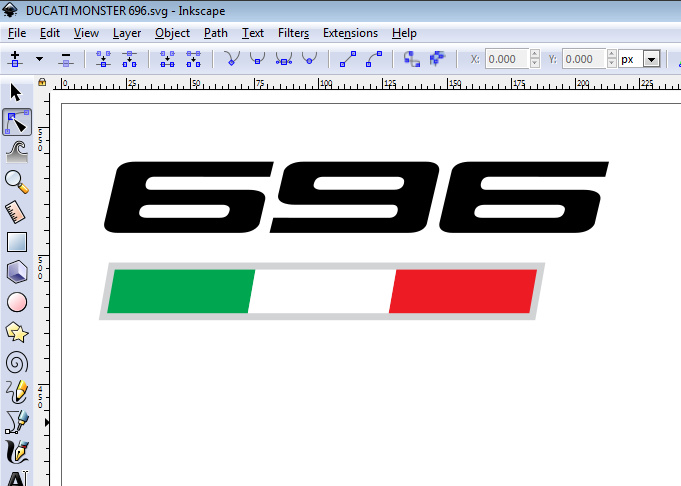Image resolution: width=681 pixels, height=486 pixels.
Task: Select the Spiral tool
Action: tap(17, 363)
